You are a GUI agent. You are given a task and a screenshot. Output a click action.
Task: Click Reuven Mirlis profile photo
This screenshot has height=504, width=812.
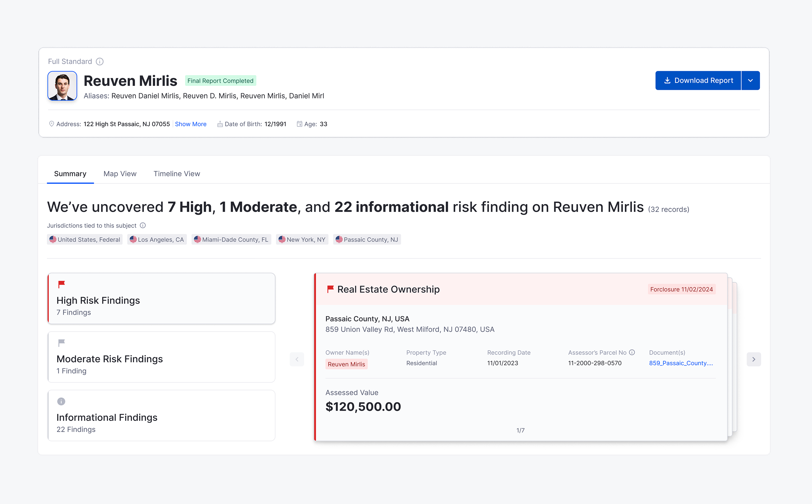62,86
